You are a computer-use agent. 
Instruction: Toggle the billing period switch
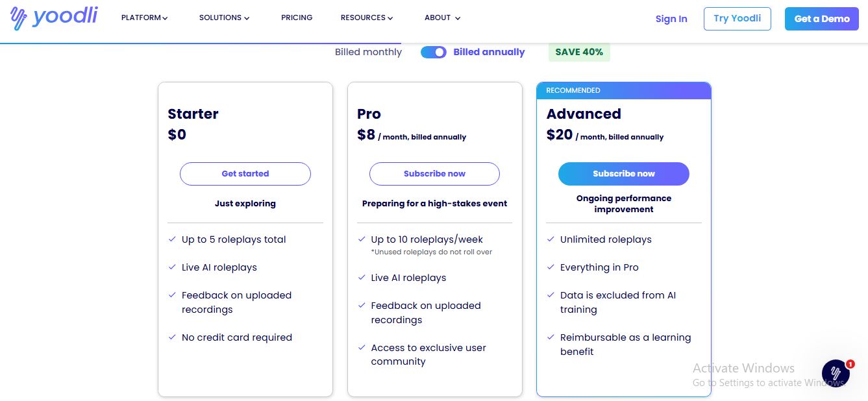(x=434, y=52)
